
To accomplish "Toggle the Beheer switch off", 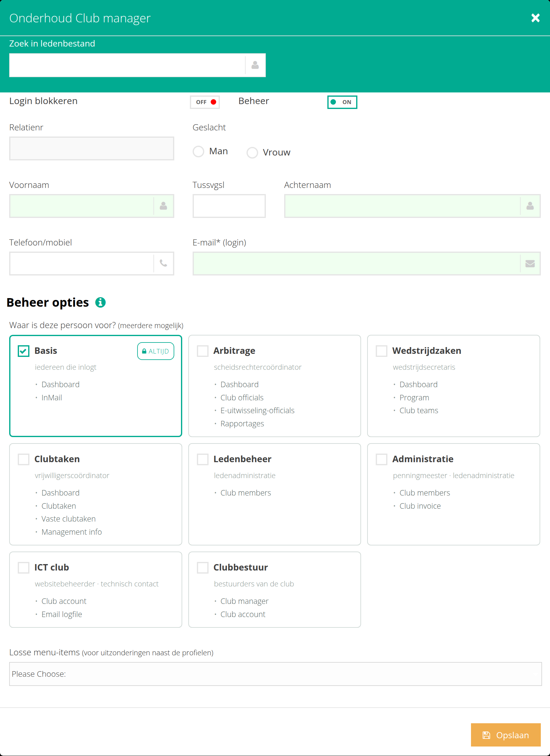I will click(x=342, y=102).
